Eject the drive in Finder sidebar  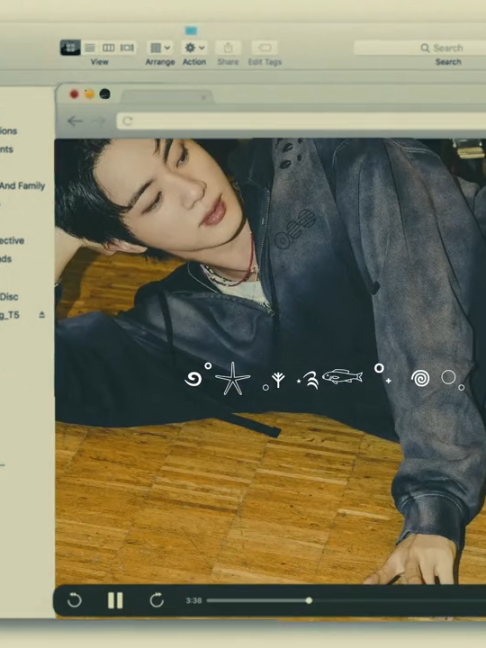(42, 315)
